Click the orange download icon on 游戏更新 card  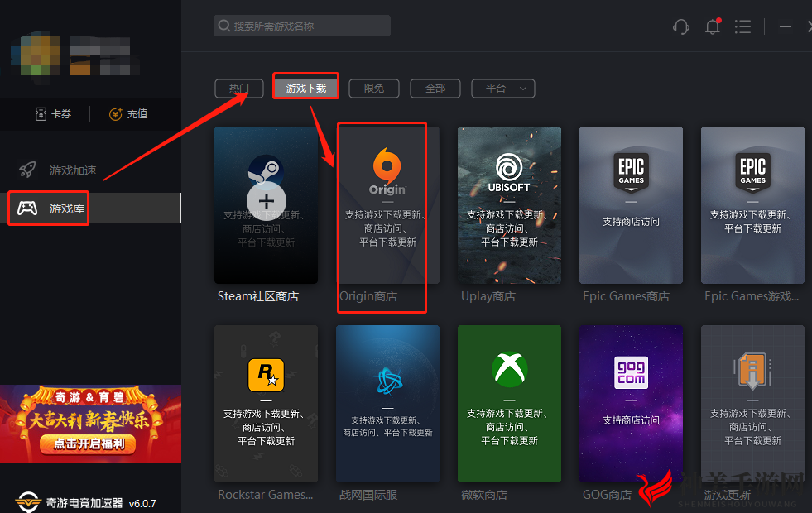click(x=752, y=371)
